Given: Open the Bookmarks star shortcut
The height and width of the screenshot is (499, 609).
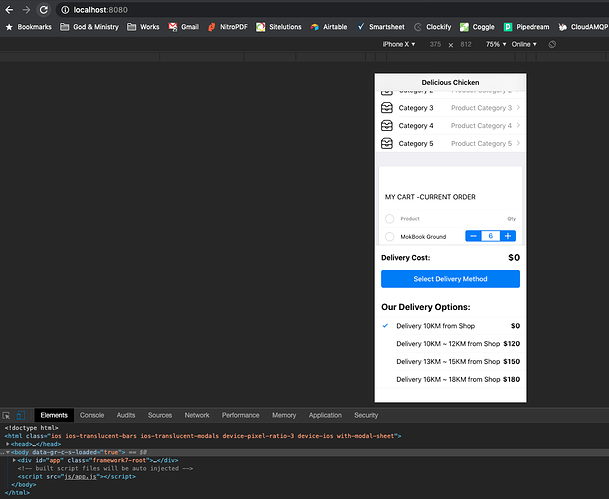Looking at the screenshot, I should (x=28, y=27).
